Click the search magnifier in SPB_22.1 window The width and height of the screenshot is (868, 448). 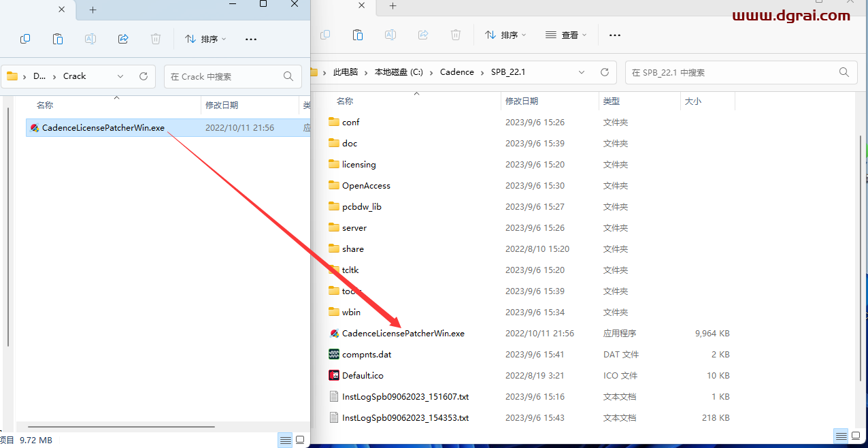844,72
